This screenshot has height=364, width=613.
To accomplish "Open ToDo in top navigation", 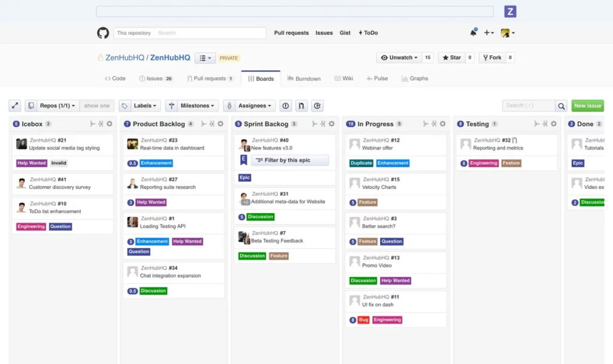I will [x=368, y=33].
